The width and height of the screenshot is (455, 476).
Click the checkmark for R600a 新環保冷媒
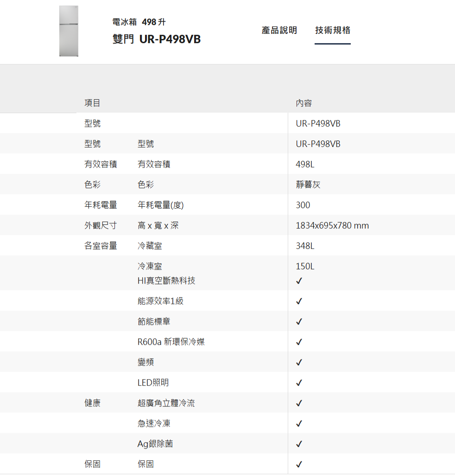coord(299,342)
